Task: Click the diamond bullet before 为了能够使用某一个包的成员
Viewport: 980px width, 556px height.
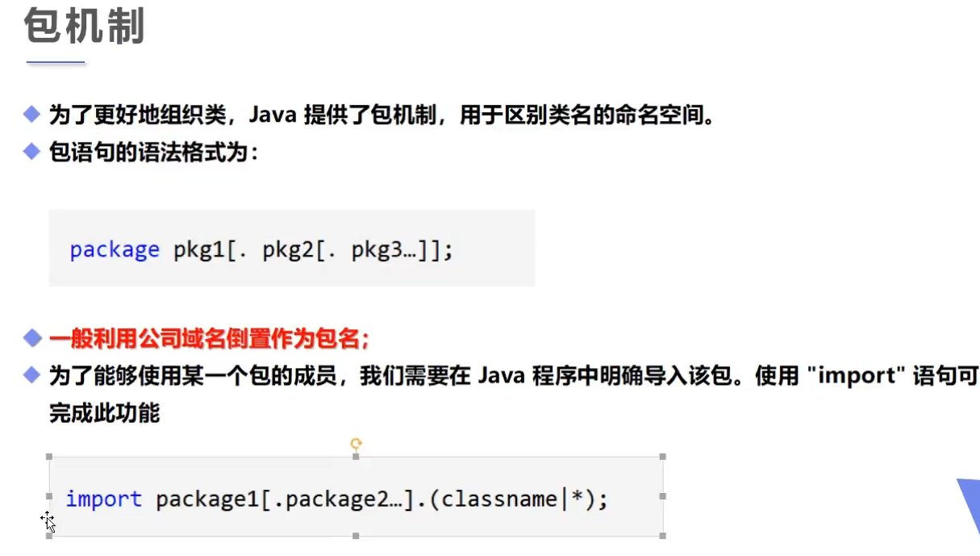Action: [x=31, y=375]
